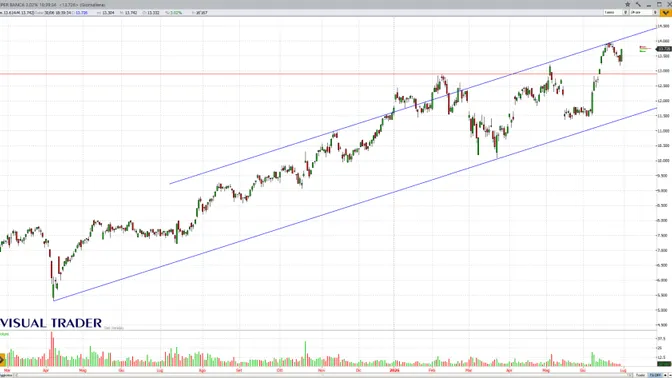
Task: Click the star favorites icon in title bar
Action: tap(627, 4)
